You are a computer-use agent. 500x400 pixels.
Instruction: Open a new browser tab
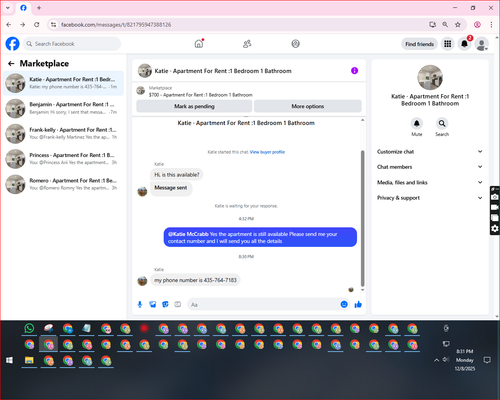coord(39,8)
